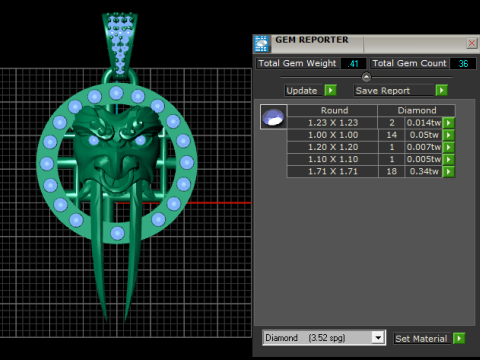Close the Gem Reporter panel
The width and height of the screenshot is (480, 360).
pyautogui.click(x=472, y=43)
